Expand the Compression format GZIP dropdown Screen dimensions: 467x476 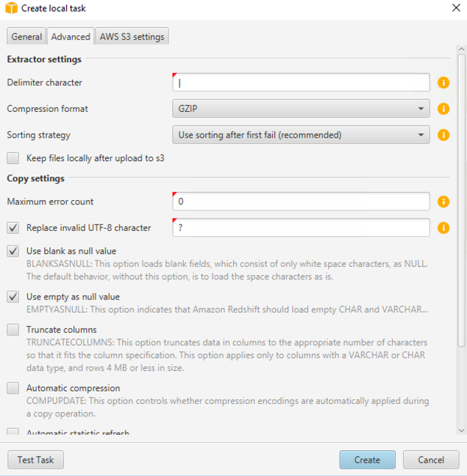pos(301,109)
